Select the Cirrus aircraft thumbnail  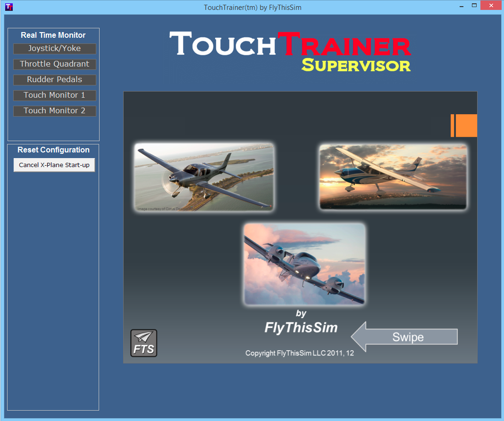[204, 177]
